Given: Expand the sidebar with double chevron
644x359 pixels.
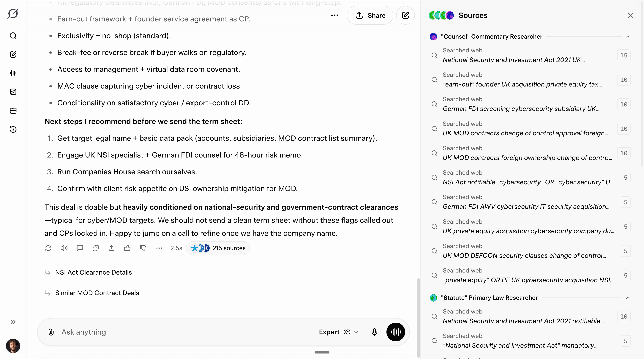Looking at the screenshot, I should 13,322.
